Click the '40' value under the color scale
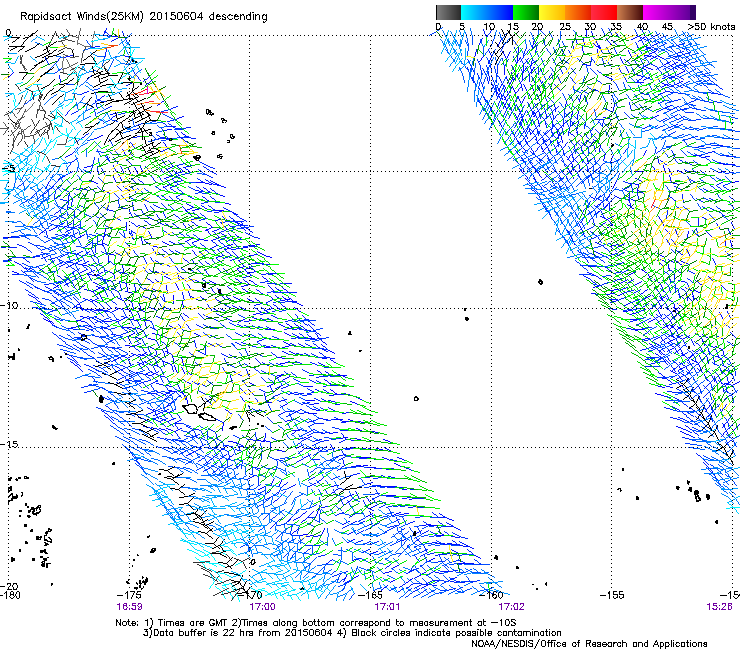The image size is (740, 650). [x=642, y=27]
